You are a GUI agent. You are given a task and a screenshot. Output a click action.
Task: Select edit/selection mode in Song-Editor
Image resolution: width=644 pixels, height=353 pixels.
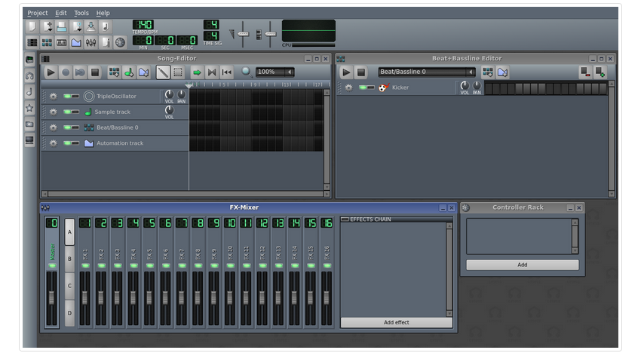(178, 72)
